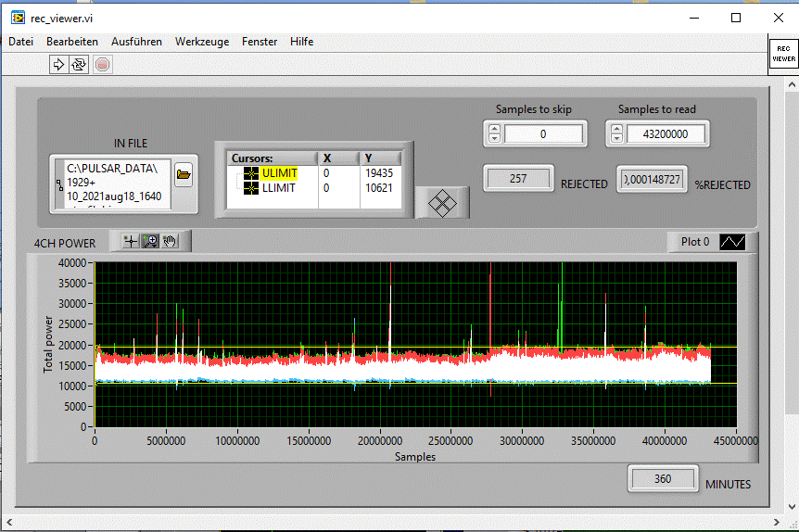Click the 0 X-axis minimum label
The image size is (799, 532).
95,441
